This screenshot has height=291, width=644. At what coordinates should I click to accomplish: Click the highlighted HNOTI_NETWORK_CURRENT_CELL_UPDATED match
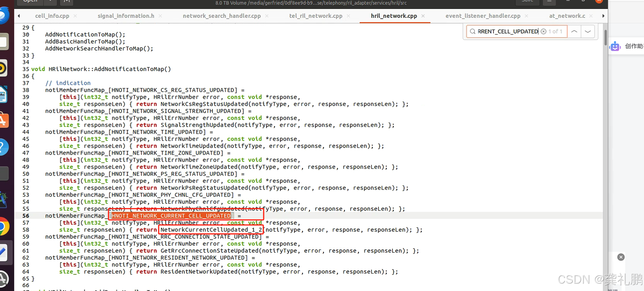(171, 216)
